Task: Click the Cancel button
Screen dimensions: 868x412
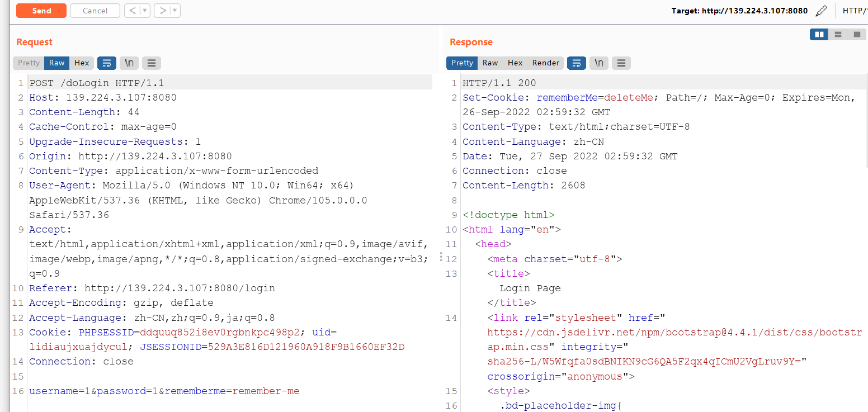Action: (x=95, y=11)
